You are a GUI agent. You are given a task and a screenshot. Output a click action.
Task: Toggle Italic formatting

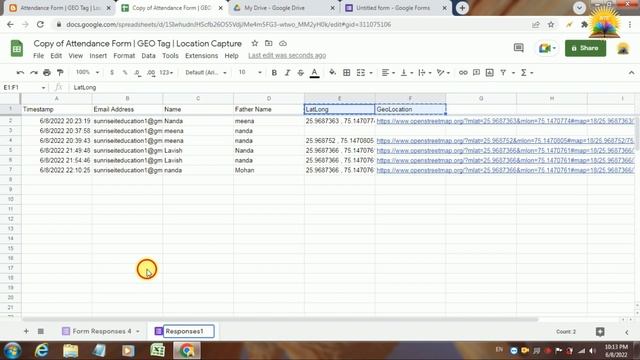[287, 73]
